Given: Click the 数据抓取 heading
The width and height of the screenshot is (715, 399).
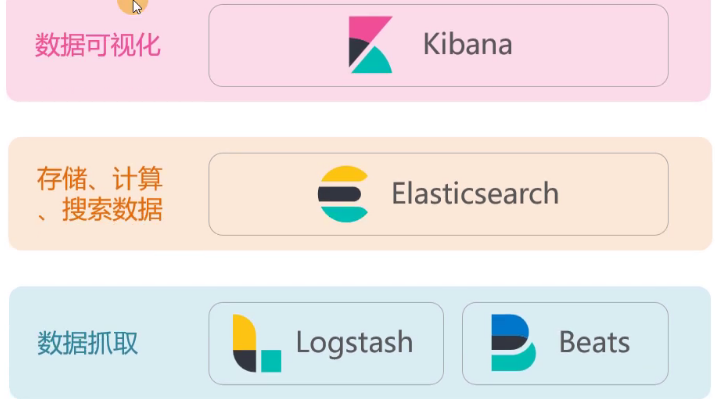Looking at the screenshot, I should [87, 343].
